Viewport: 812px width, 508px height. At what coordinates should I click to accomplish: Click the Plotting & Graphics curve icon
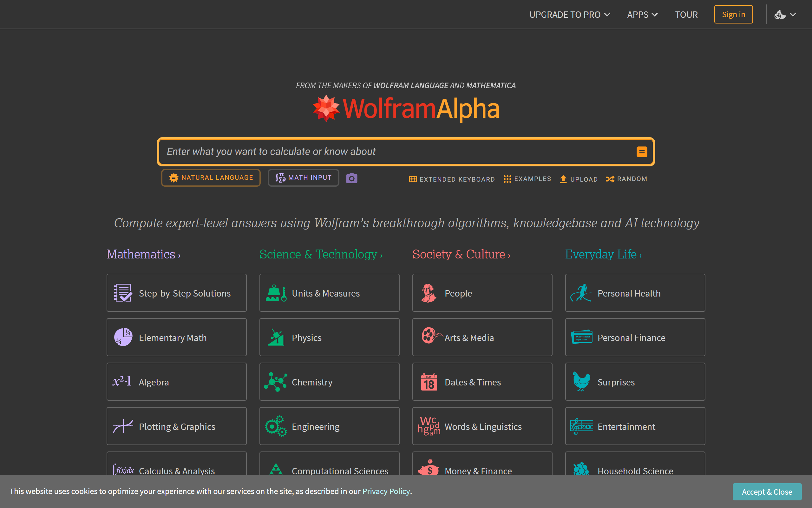(123, 426)
